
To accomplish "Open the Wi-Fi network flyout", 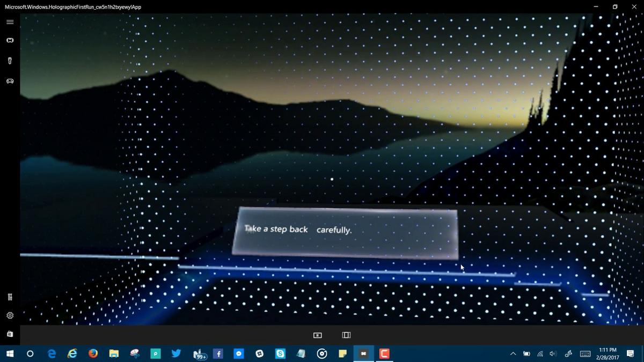I will tap(540, 353).
